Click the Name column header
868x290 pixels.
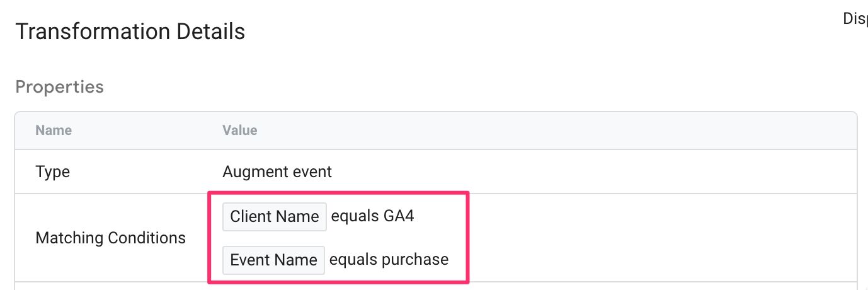pos(54,130)
